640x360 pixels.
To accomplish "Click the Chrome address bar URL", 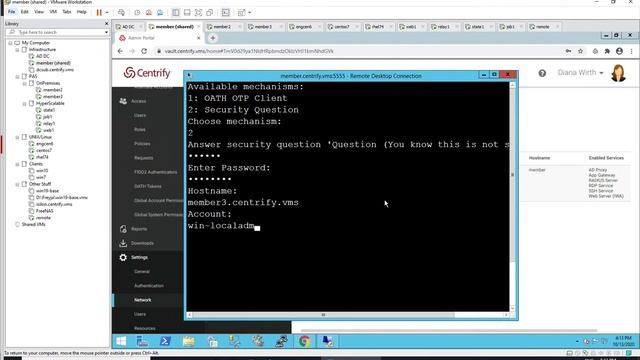I will pyautogui.click(x=249, y=51).
